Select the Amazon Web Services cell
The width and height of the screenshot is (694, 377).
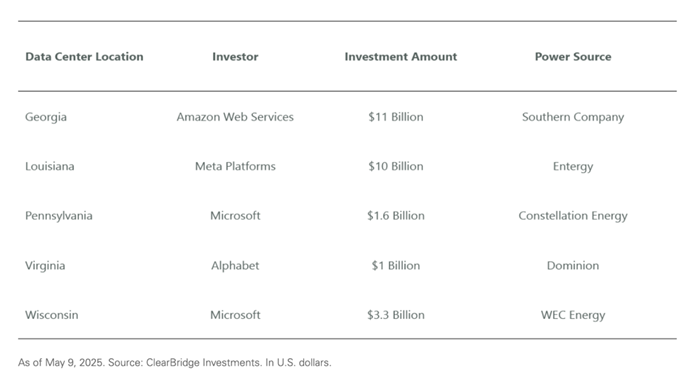tap(235, 117)
